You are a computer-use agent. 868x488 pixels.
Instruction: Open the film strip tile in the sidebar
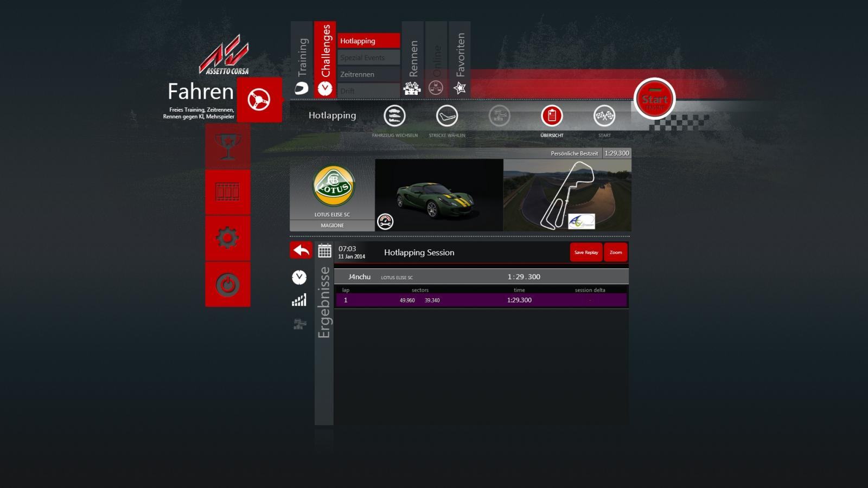228,192
